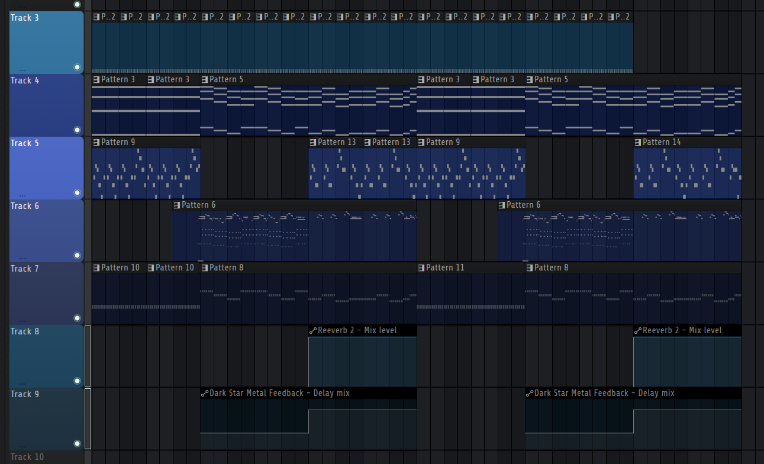Click the Pattern 11 clip menu icon
Screen dimensions: 764x464
point(421,268)
